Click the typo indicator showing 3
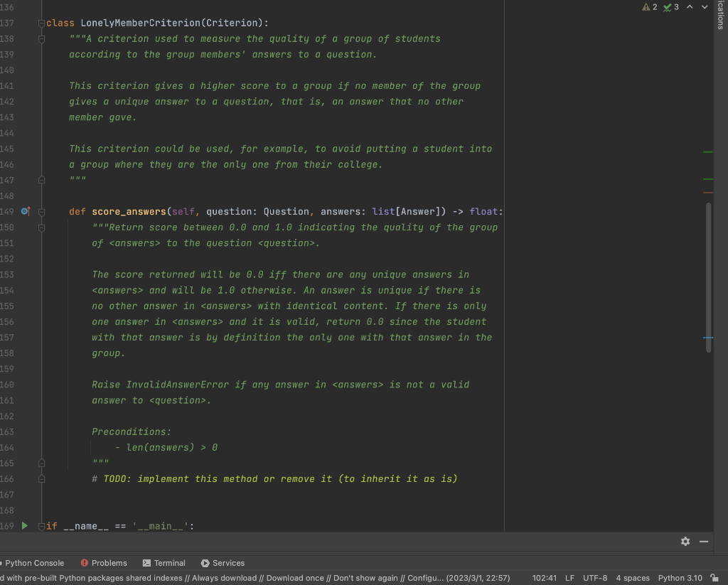728x585 pixels. (x=671, y=7)
